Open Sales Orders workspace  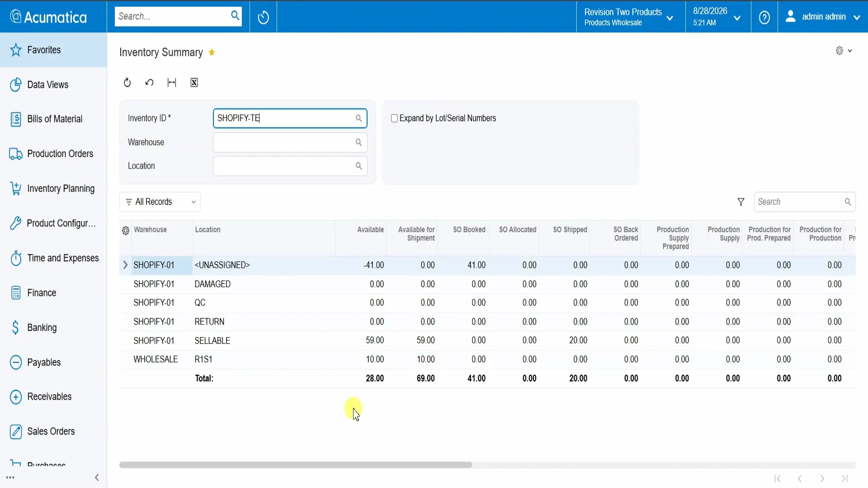[53, 432]
